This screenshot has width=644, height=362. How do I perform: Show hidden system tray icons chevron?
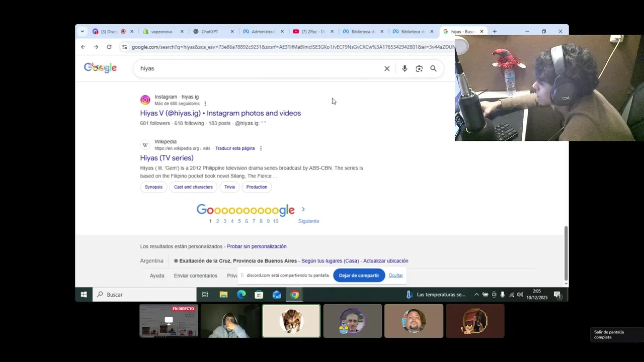(476, 295)
